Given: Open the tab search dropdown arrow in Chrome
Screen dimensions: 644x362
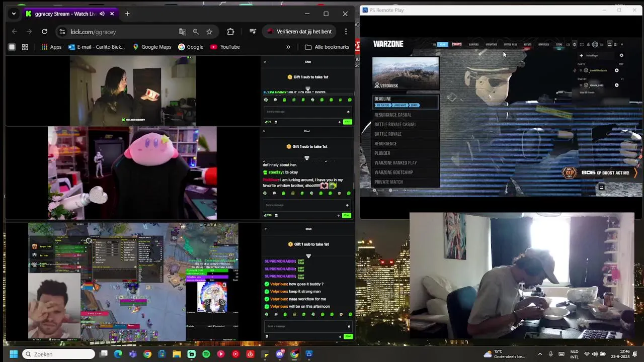Looking at the screenshot, I should pyautogui.click(x=14, y=14).
